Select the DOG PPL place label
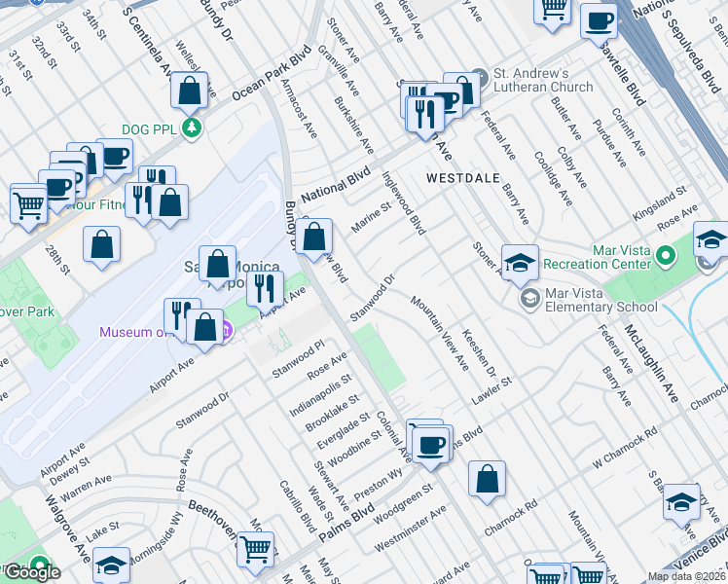 pos(150,129)
